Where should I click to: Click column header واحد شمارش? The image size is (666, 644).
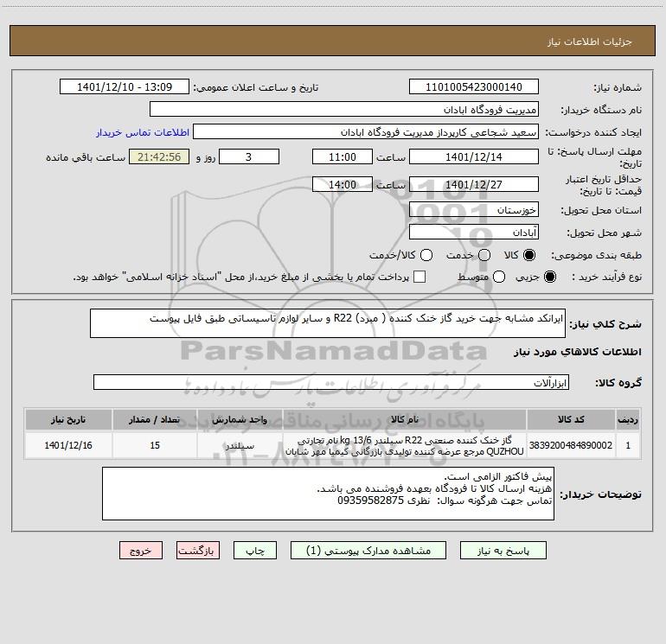tap(240, 420)
